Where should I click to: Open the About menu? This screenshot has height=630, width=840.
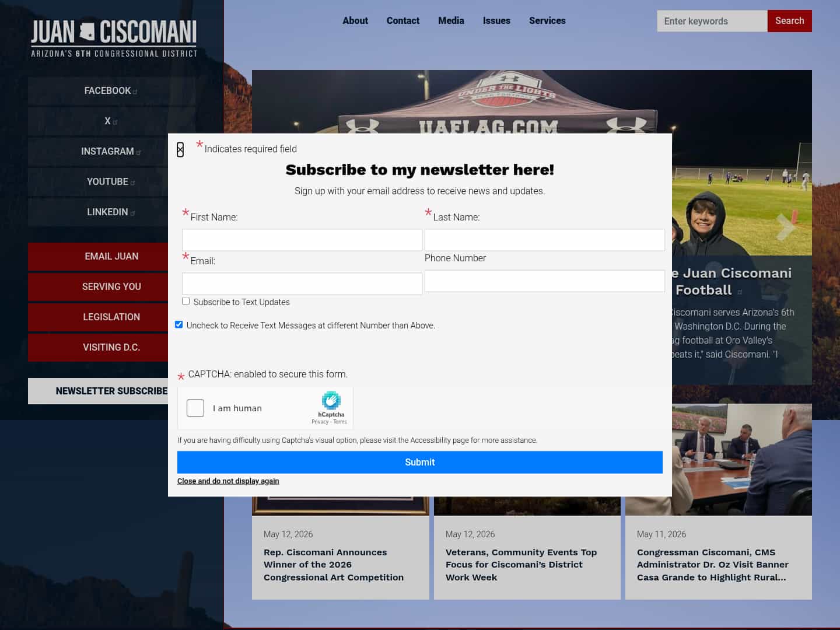tap(355, 20)
